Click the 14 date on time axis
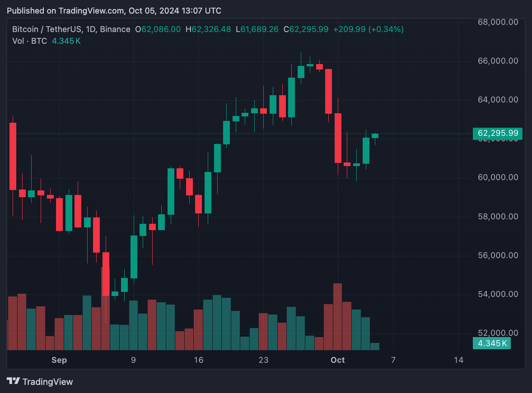This screenshot has width=532, height=393. tap(458, 360)
